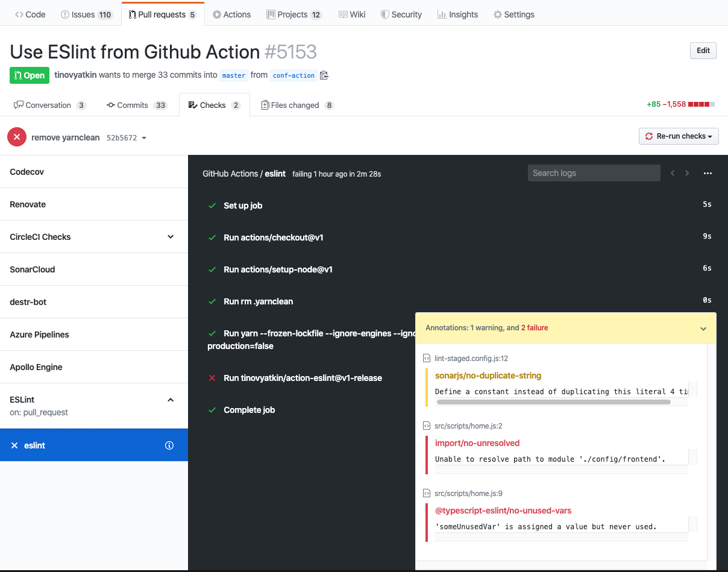Click red X icon of action-eslint step
Viewport: 728px width, 572px height.
coord(212,378)
